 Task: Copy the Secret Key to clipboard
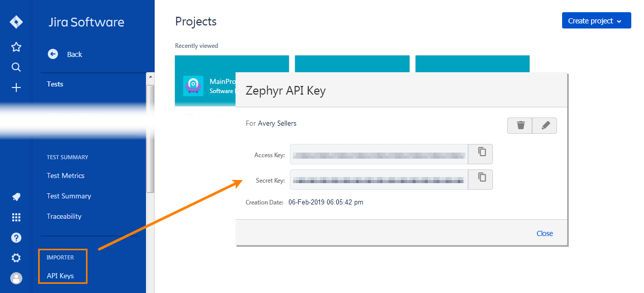click(x=480, y=179)
